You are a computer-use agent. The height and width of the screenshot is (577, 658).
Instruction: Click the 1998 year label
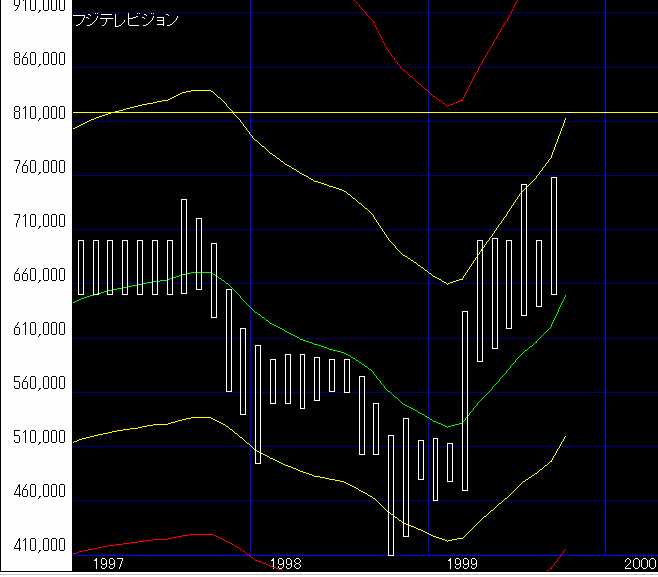point(286,564)
